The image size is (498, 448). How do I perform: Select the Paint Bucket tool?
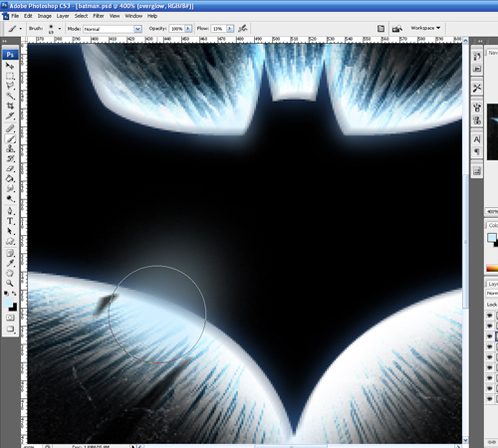pos(10,178)
